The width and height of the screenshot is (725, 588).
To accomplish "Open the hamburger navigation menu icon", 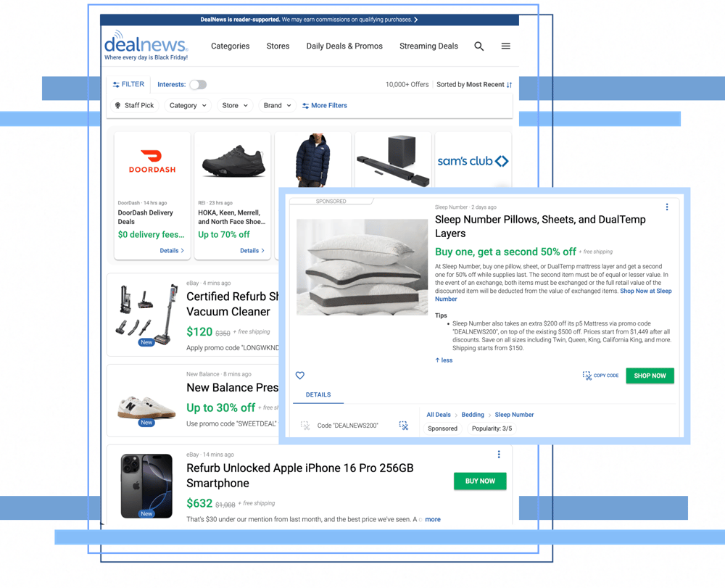I will [505, 46].
